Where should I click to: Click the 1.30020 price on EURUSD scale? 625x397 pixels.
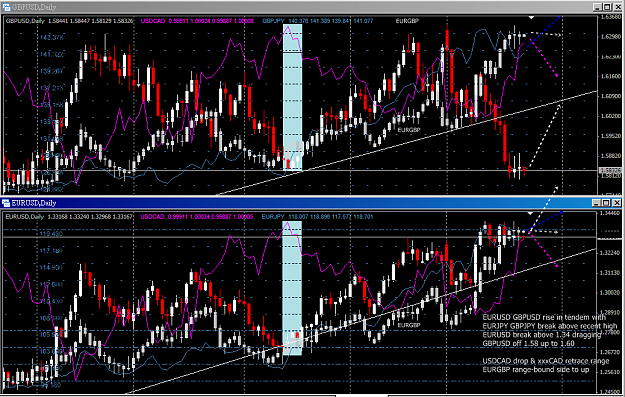click(611, 293)
